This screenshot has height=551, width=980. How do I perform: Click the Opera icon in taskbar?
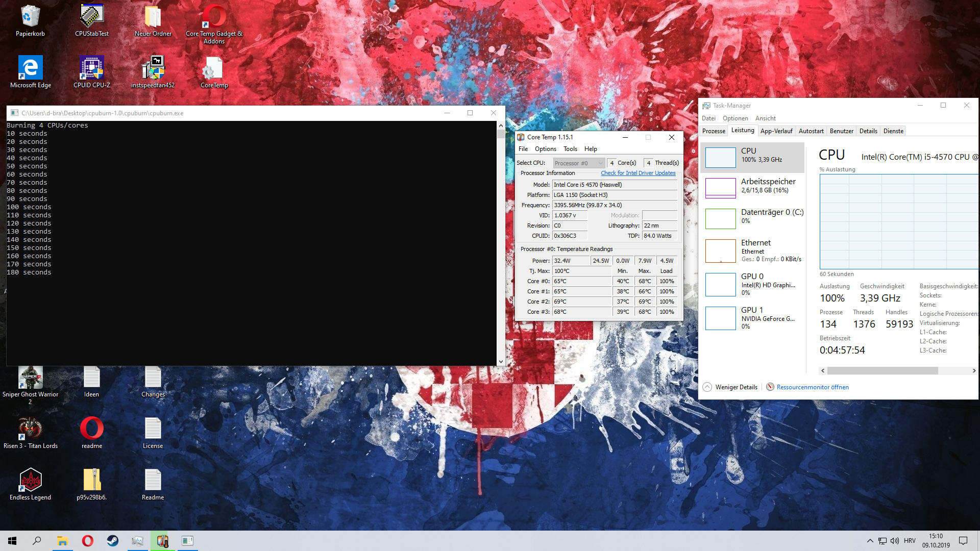click(88, 541)
